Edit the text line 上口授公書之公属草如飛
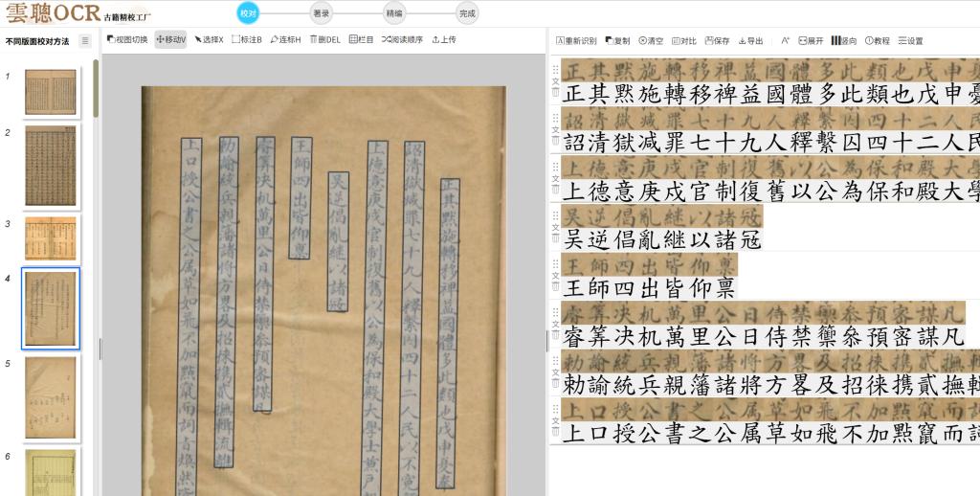This screenshot has width=980, height=496. click(x=770, y=434)
